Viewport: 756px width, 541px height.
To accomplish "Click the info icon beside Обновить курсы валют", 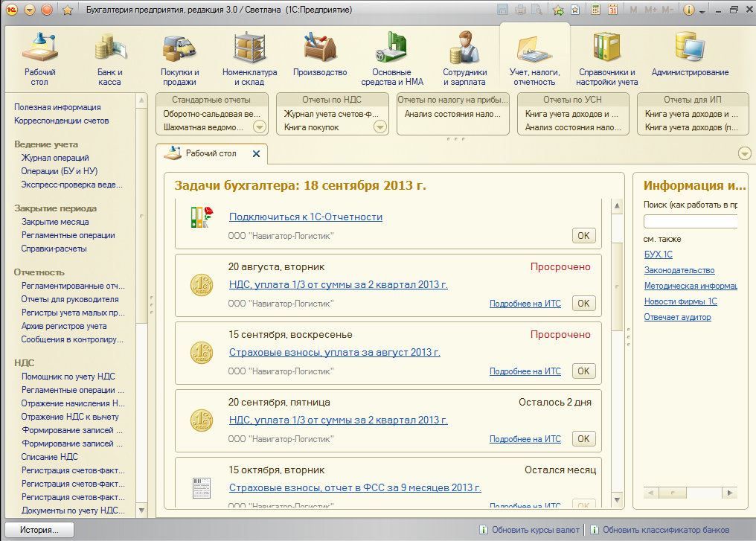I will [484, 529].
